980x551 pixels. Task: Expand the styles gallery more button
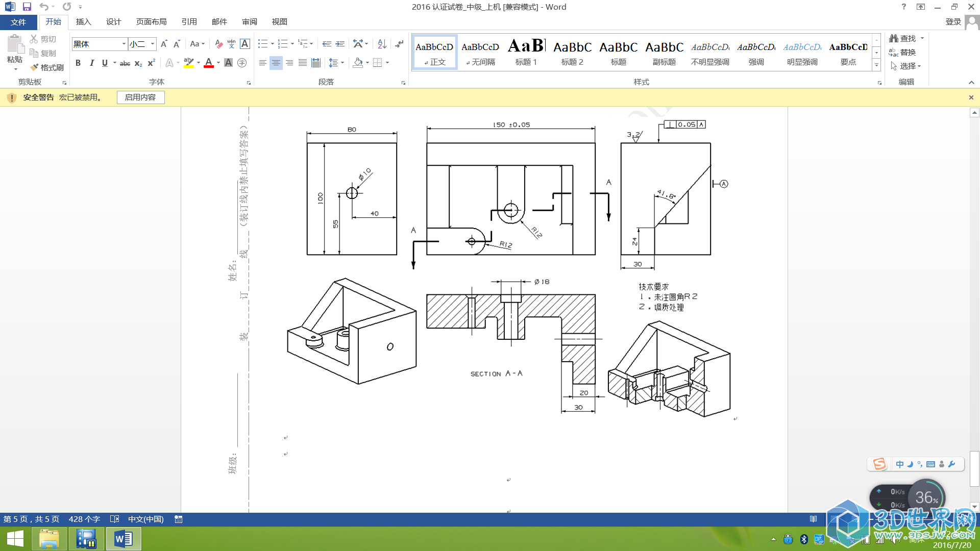point(876,65)
